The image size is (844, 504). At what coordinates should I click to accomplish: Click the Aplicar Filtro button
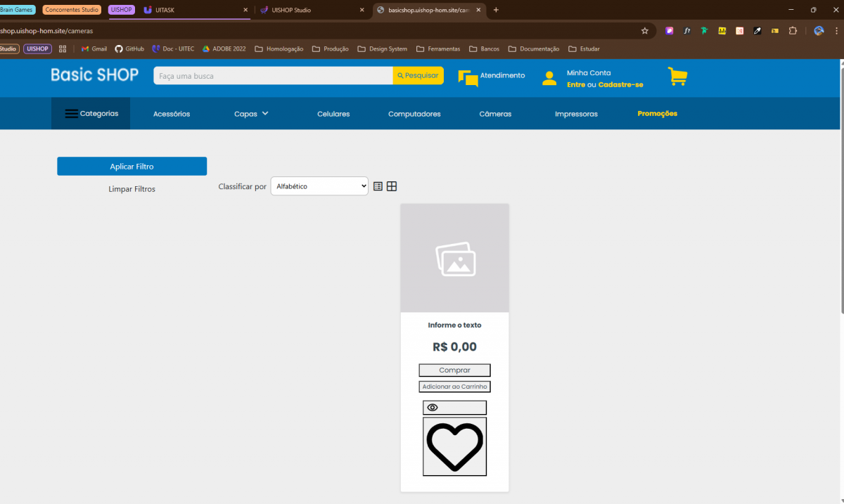(132, 167)
